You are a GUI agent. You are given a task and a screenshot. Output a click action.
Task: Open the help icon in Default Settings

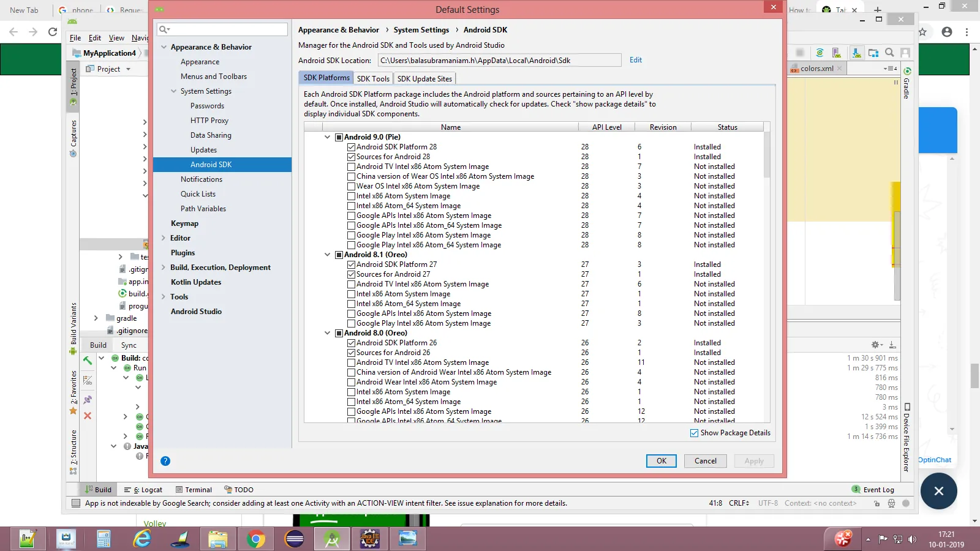pos(165,461)
